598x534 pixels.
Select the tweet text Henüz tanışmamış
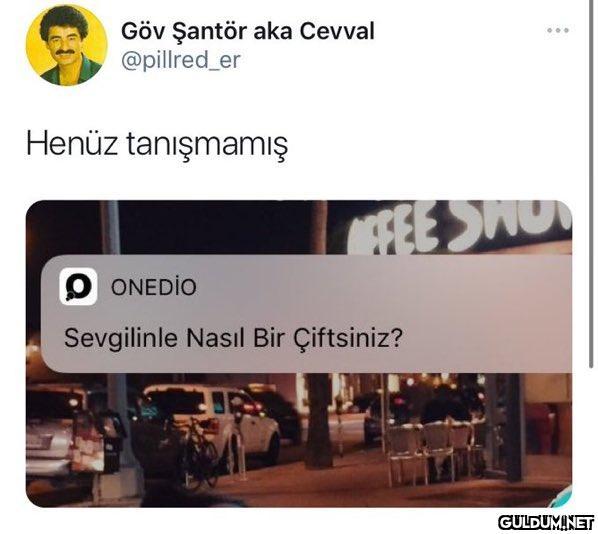[x=157, y=145]
